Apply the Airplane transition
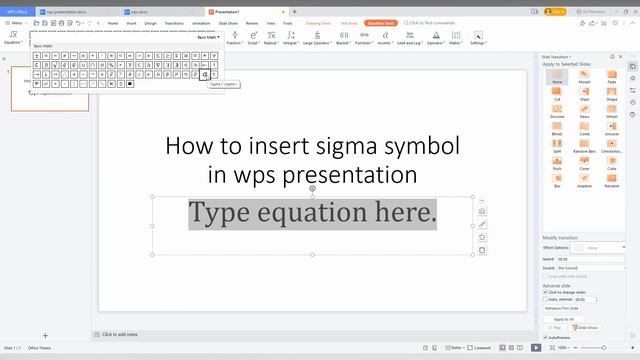Viewport: 640px width, 360px height. (x=584, y=181)
